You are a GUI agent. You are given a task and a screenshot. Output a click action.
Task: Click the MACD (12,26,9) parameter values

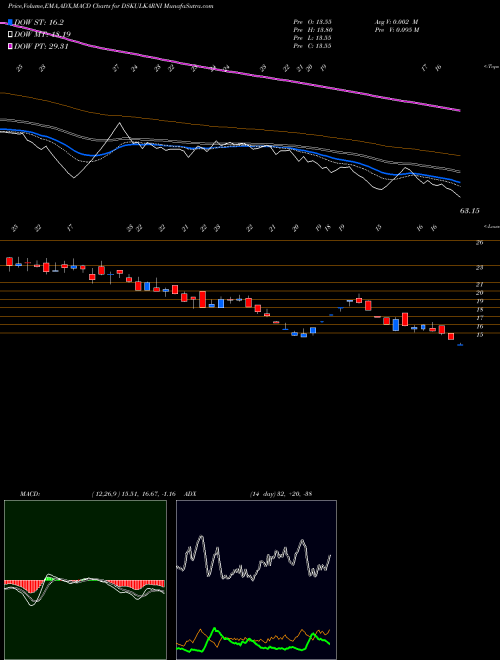coord(133,493)
